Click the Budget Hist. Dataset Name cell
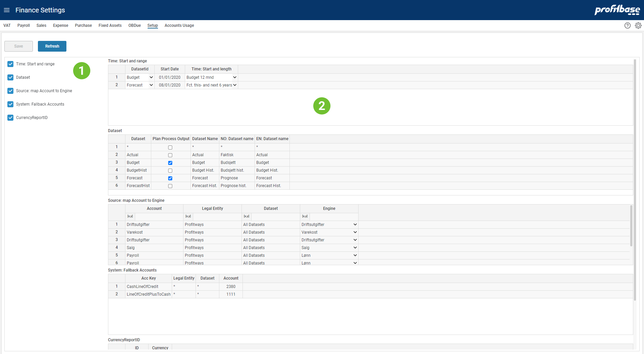The height and width of the screenshot is (354, 644). pos(205,170)
